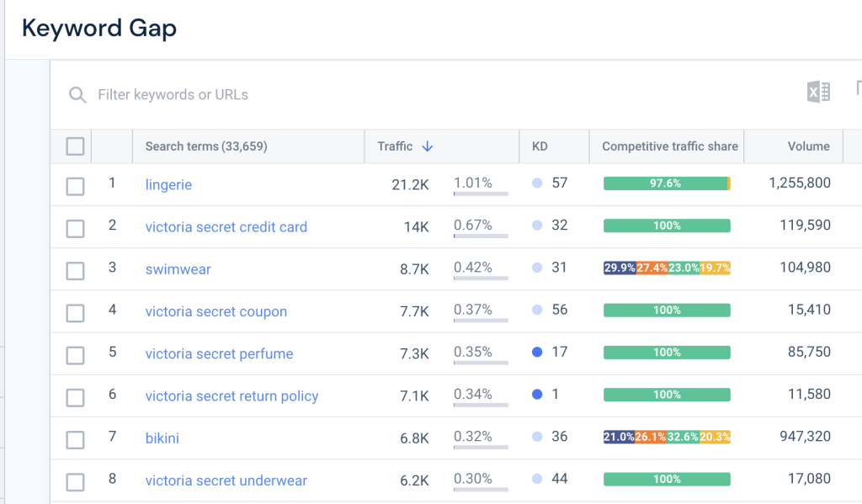The width and height of the screenshot is (862, 504).
Task: Click the KD dot for bikini
Action: click(x=537, y=437)
